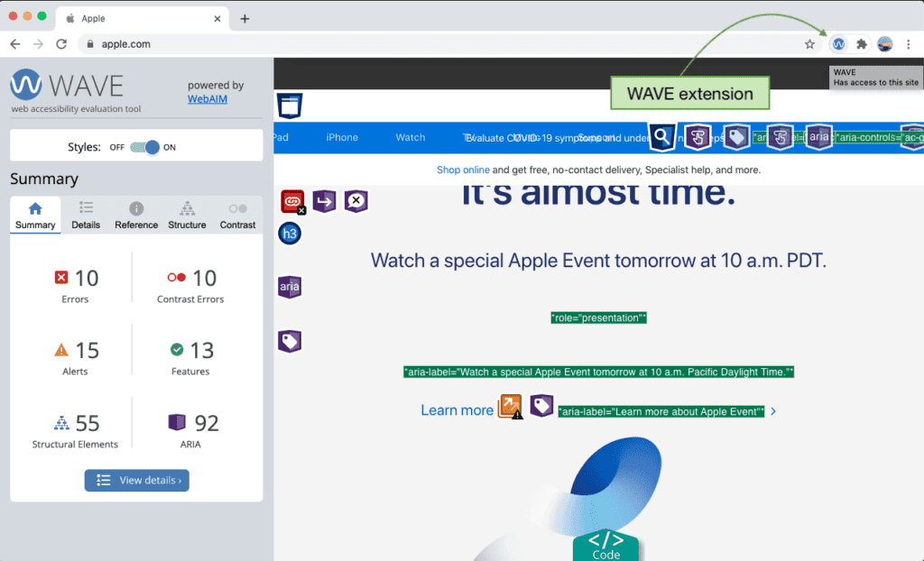The image size is (924, 561).
Task: Click the red broken link error icon
Action: point(292,201)
